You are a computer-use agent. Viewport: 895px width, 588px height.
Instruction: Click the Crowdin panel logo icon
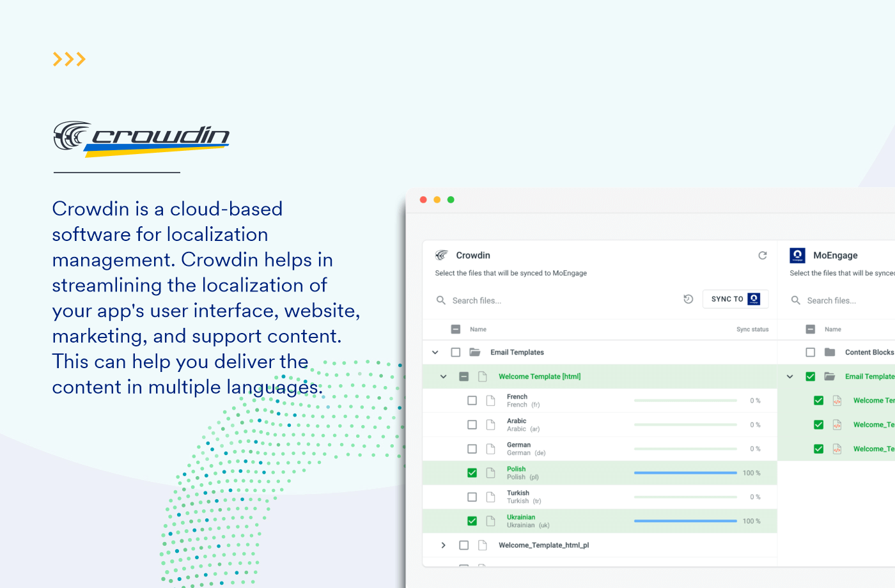[442, 255]
